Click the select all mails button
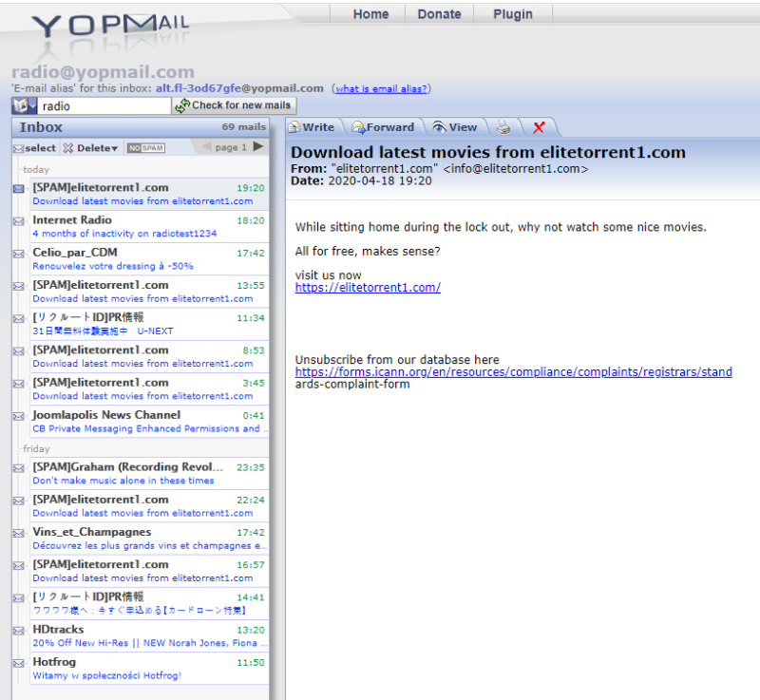The image size is (760, 700). (x=34, y=148)
